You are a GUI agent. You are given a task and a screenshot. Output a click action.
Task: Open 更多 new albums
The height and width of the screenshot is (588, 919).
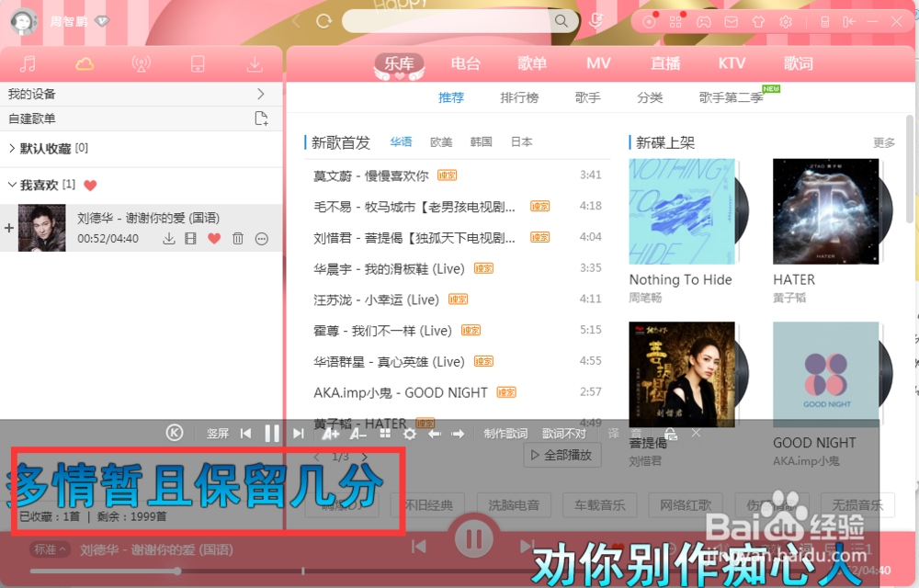[884, 142]
